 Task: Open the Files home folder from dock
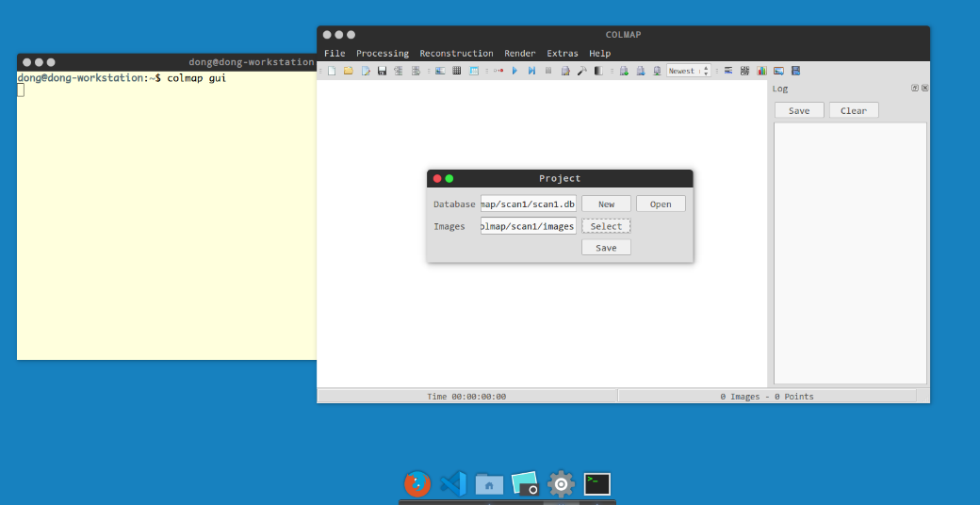[489, 483]
